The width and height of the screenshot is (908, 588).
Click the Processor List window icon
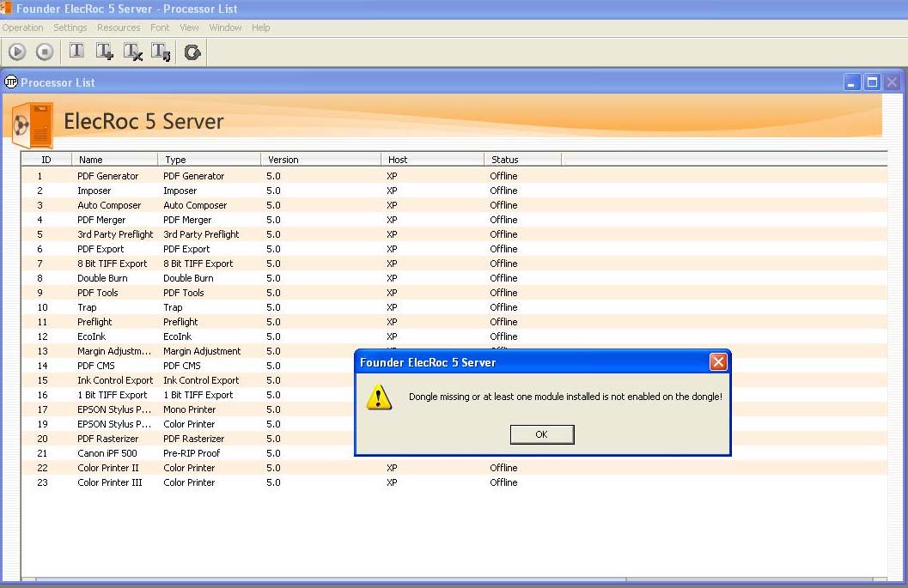click(11, 82)
